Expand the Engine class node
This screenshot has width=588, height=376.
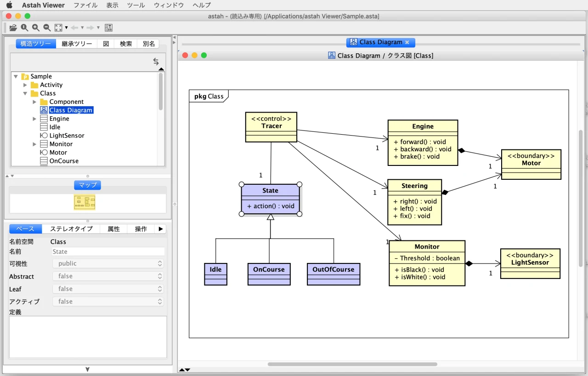pyautogui.click(x=34, y=119)
